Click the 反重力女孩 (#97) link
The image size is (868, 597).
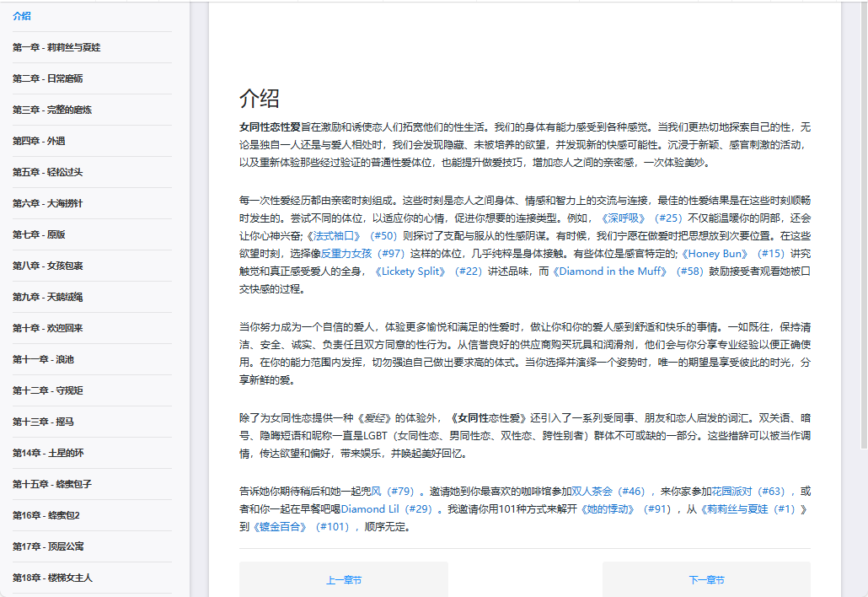click(363, 254)
